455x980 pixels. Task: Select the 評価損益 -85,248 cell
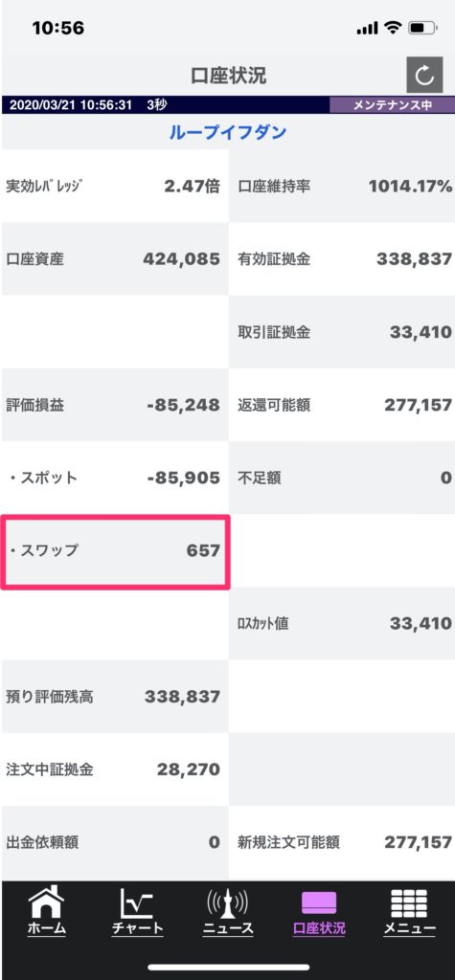tap(115, 405)
